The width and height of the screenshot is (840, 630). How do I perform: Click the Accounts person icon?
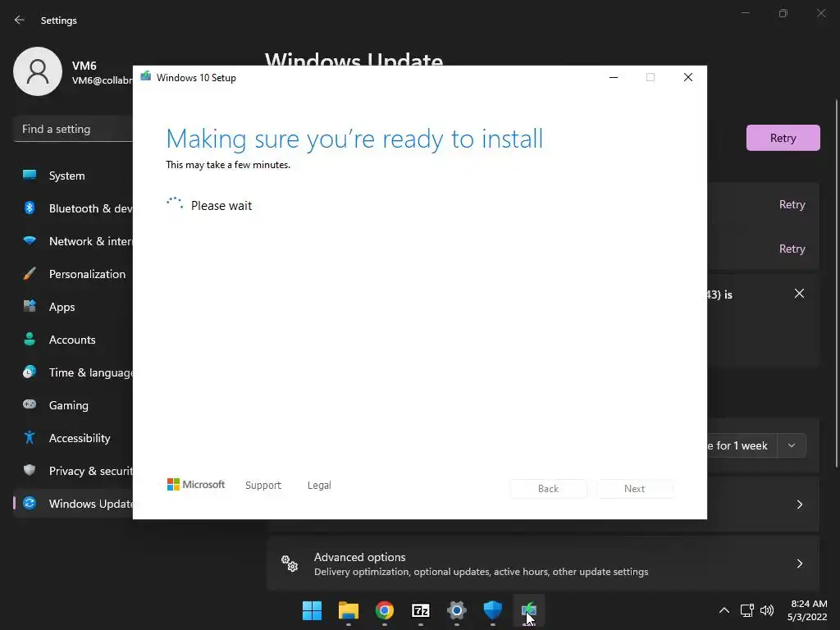point(30,339)
